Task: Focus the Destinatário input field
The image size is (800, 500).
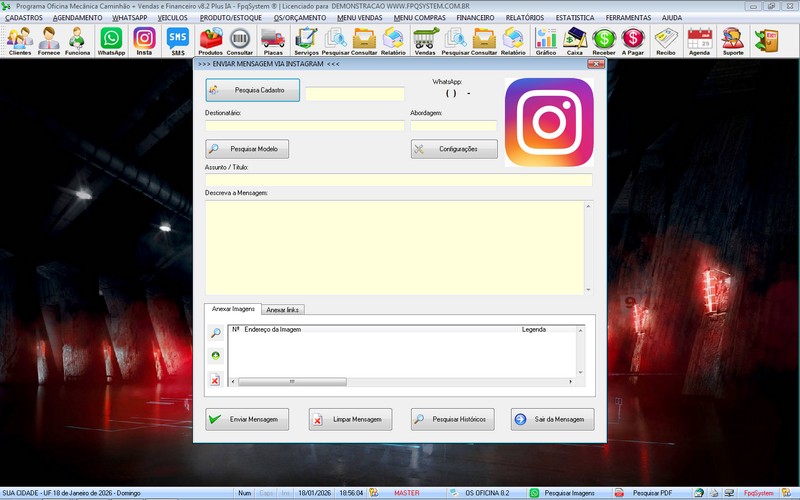Action: (305, 126)
